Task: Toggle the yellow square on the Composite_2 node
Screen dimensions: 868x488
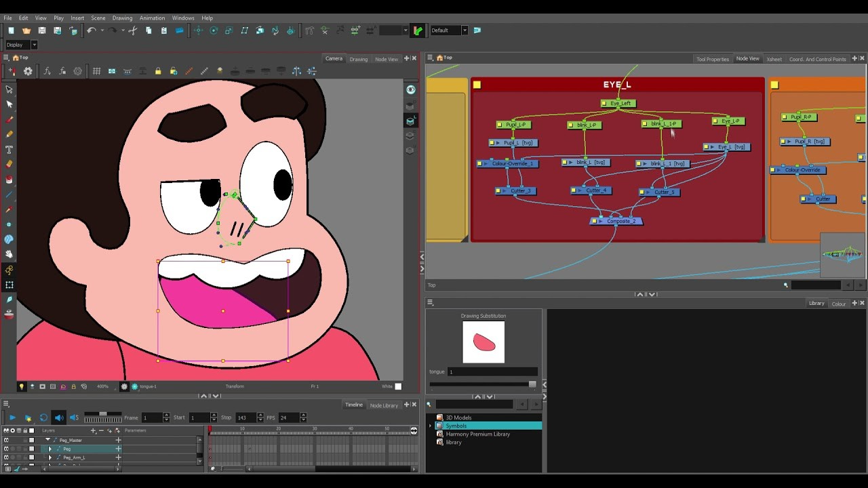Action: 595,221
